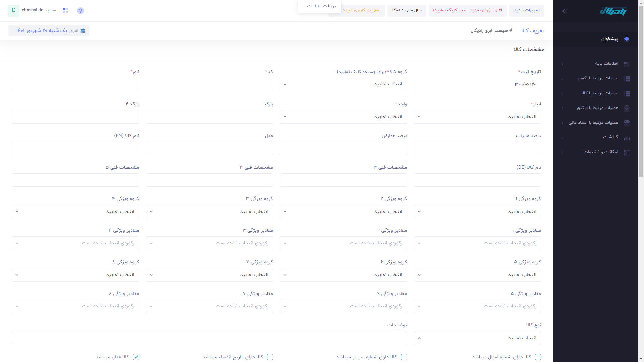
Task: Open پیشخوان menu item in sidebar
Action: [x=595, y=39]
